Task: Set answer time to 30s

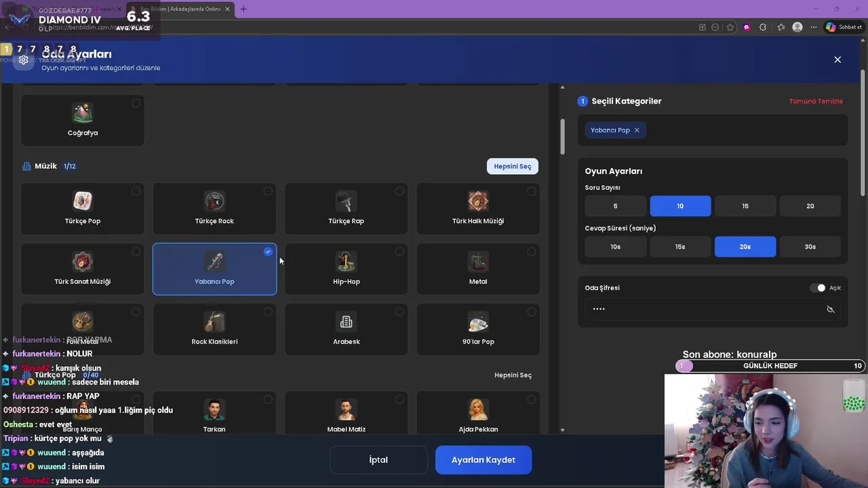Action: 810,247
